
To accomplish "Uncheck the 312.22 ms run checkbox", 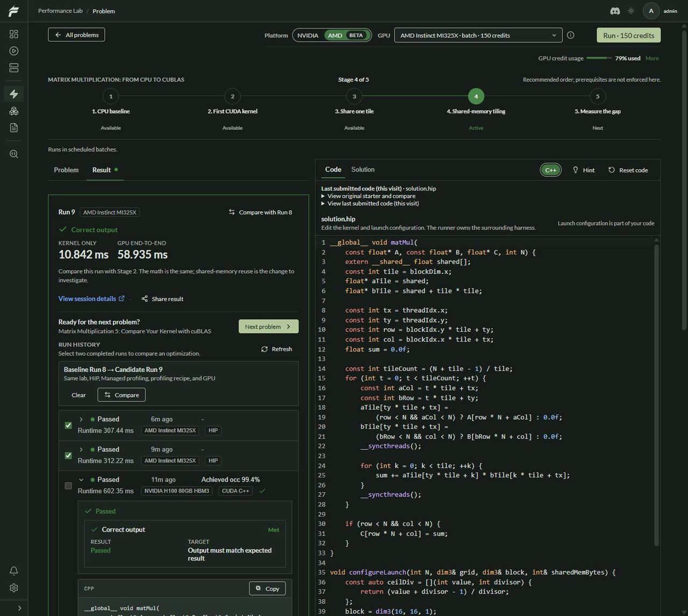I will click(x=68, y=455).
